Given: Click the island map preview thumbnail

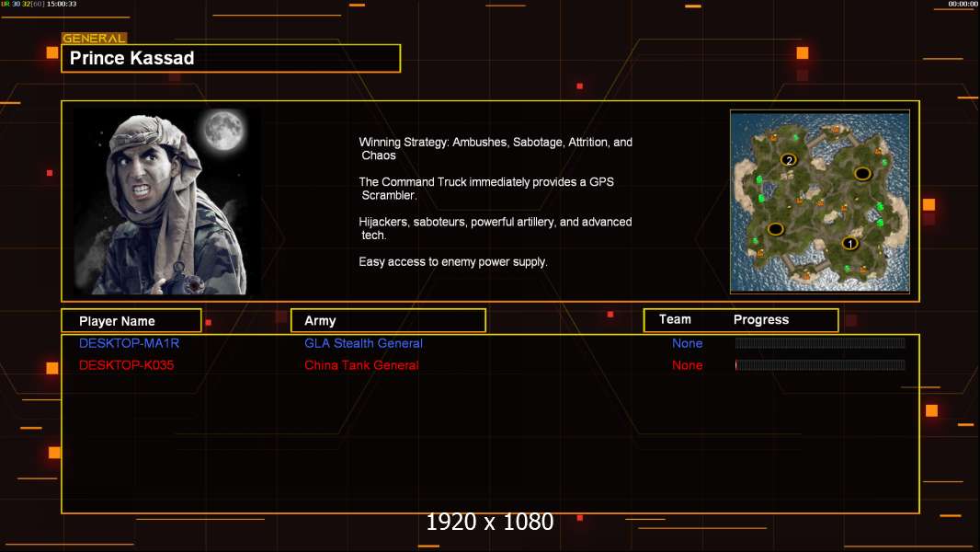Looking at the screenshot, I should [x=819, y=201].
